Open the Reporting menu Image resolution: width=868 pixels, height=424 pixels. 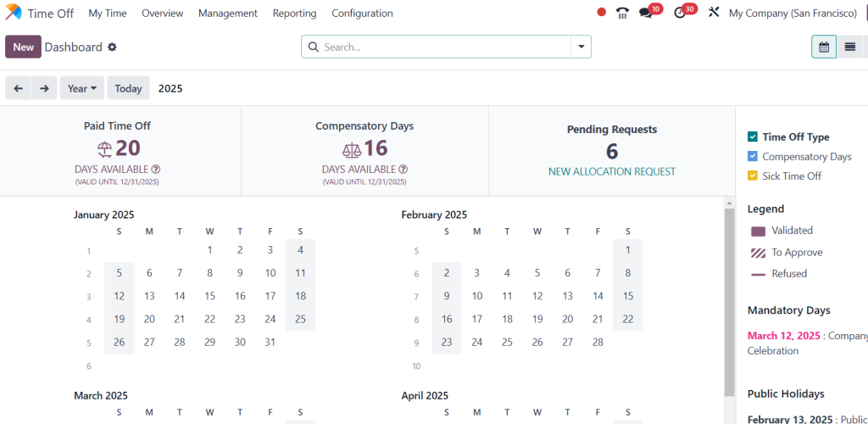294,14
